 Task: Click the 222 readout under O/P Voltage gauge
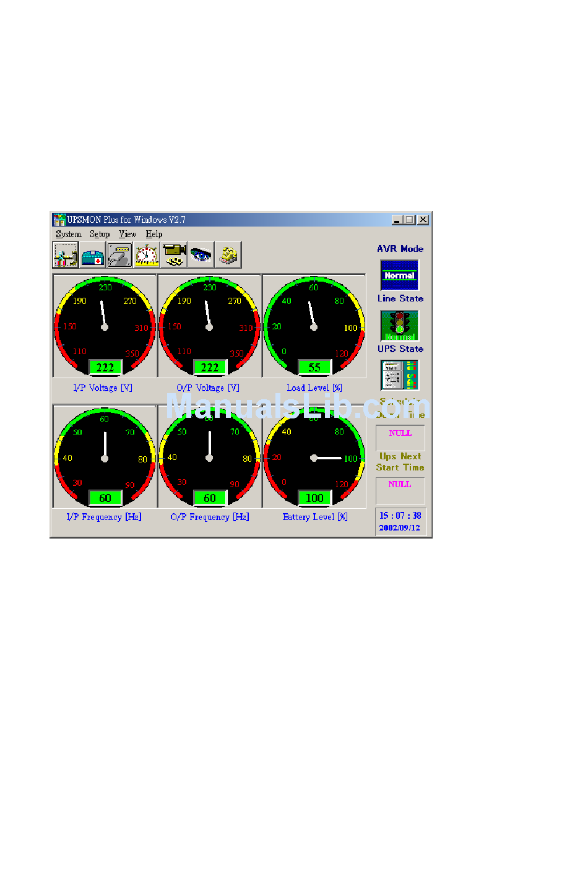coord(210,367)
